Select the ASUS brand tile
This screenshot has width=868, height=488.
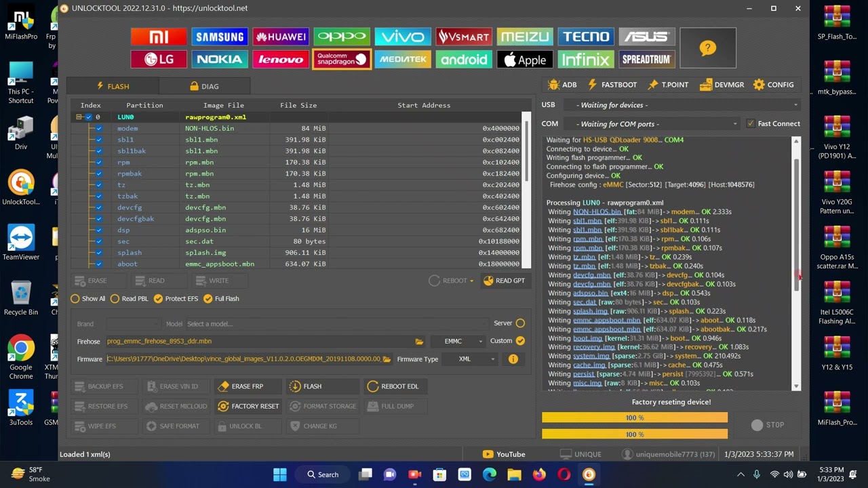pyautogui.click(x=647, y=37)
